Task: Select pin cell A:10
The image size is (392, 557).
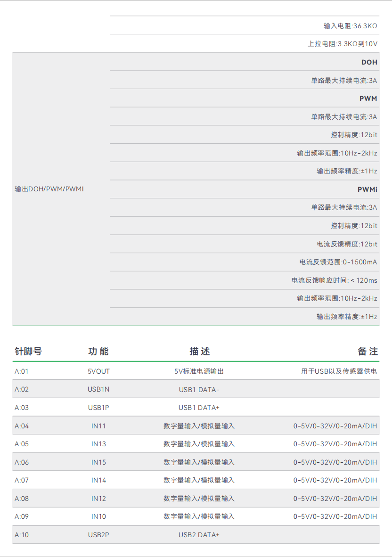Action: [x=21, y=535]
